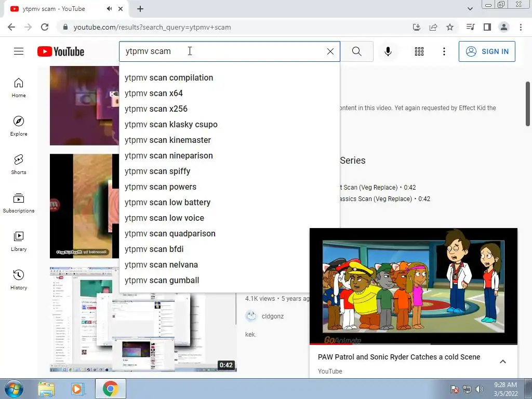
Task: Open the 0:42 video thumbnail
Action: tap(143, 320)
